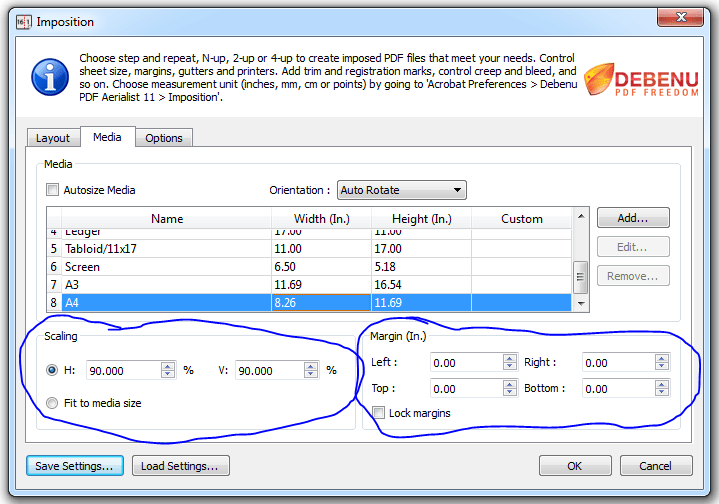This screenshot has height=504, width=719.
Task: Click the media list scrollbar thumb
Action: tap(581, 277)
